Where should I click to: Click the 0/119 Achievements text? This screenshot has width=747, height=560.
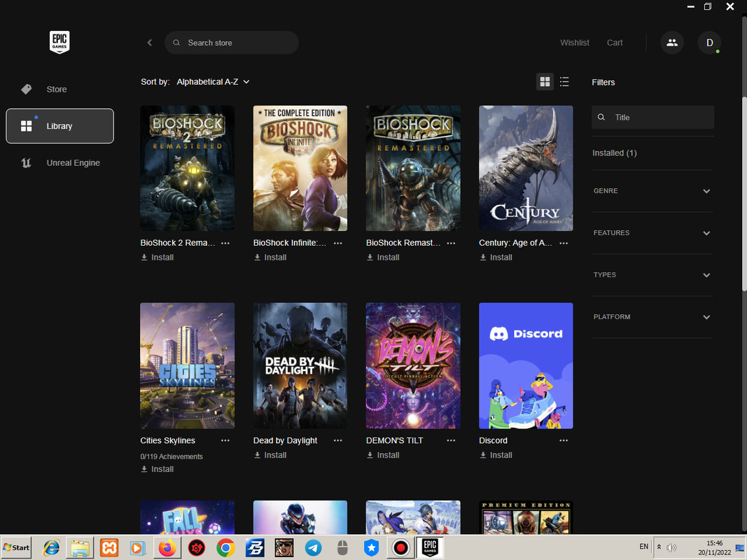[x=172, y=456]
